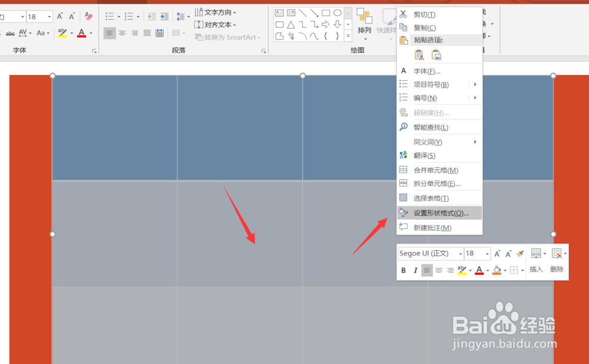Choose 拆分单元格 Split Cells
The width and height of the screenshot is (589, 364).
[x=439, y=184]
